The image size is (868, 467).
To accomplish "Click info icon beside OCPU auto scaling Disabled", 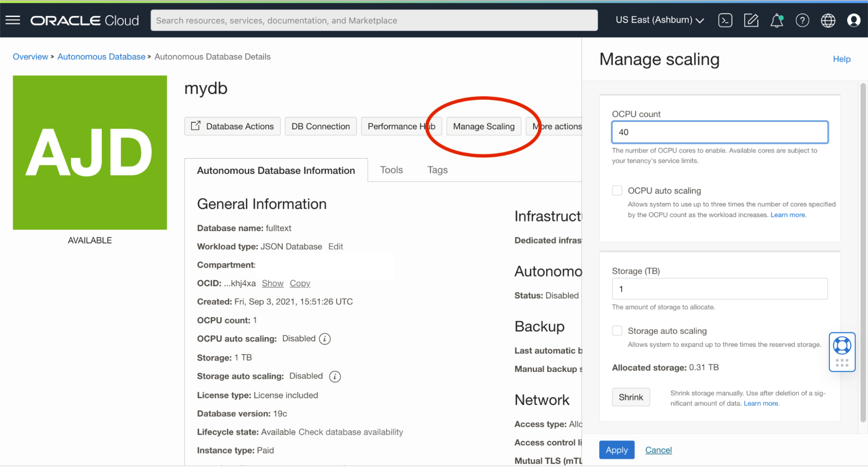I will pyautogui.click(x=324, y=338).
